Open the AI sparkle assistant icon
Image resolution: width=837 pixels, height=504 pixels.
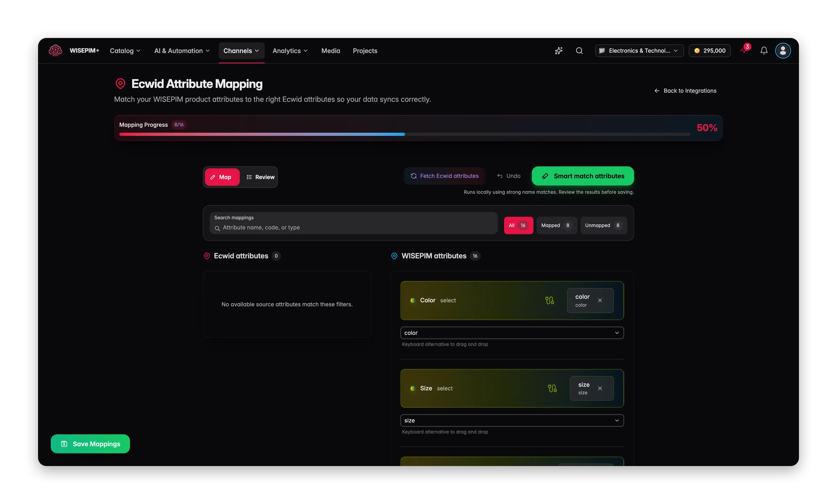pos(559,51)
